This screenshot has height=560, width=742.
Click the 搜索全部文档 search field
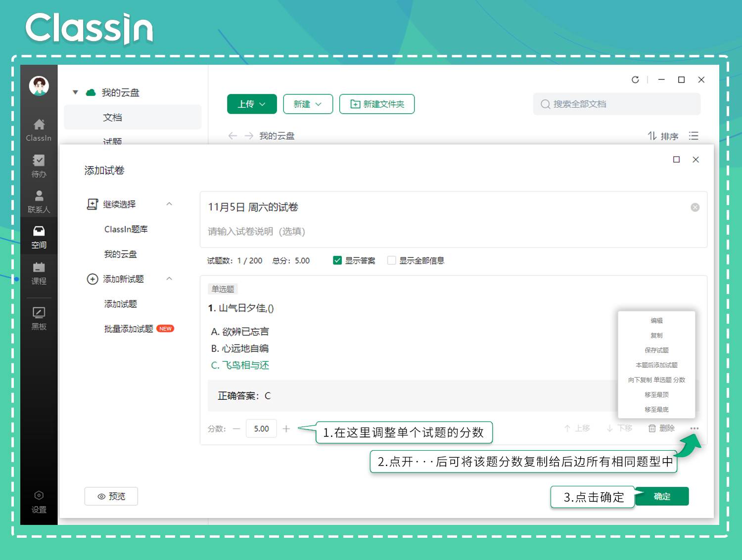point(617,104)
